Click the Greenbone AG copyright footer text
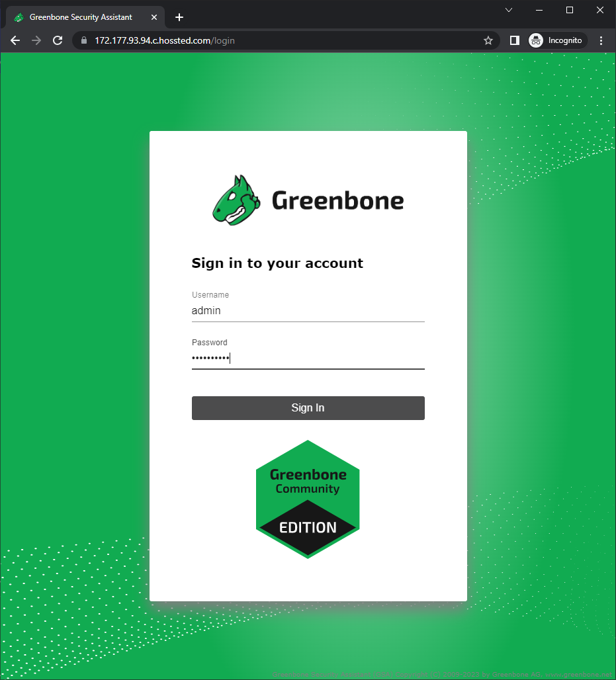 point(442,674)
